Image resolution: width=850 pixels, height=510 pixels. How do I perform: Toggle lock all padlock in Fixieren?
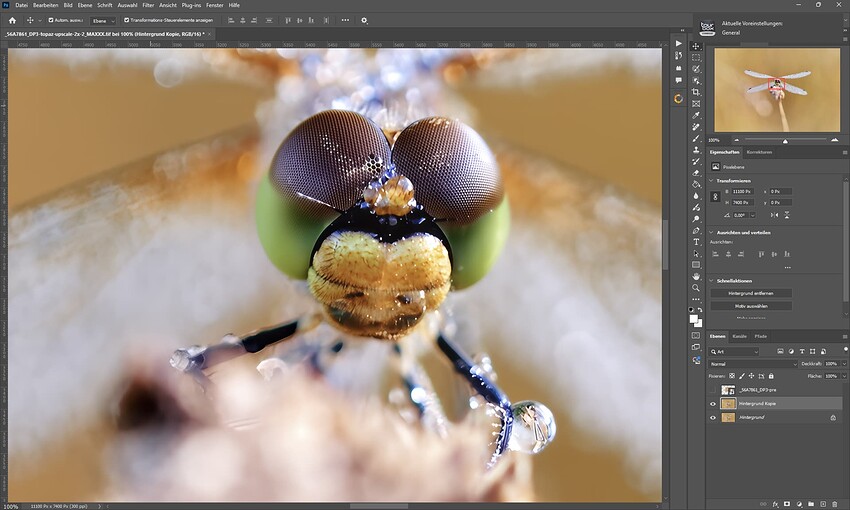click(771, 376)
